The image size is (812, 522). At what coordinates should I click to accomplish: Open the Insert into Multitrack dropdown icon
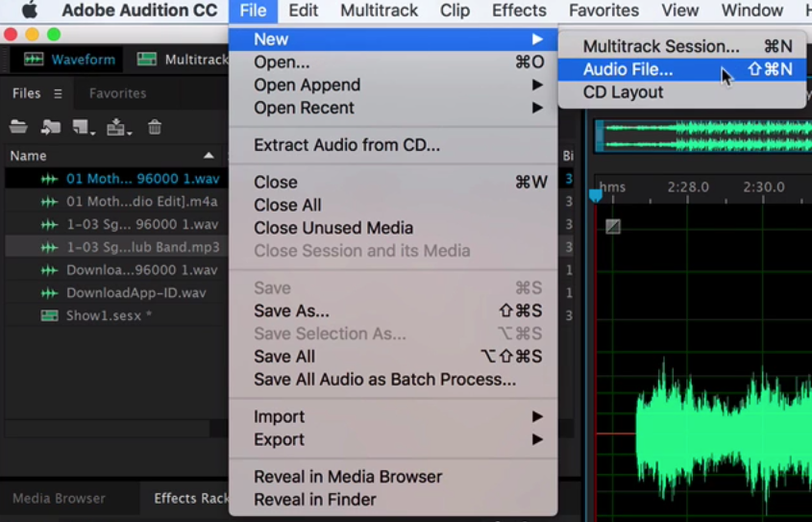(x=118, y=127)
